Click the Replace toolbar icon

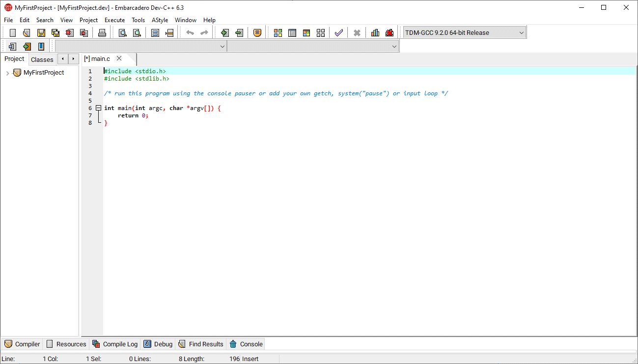point(137,33)
